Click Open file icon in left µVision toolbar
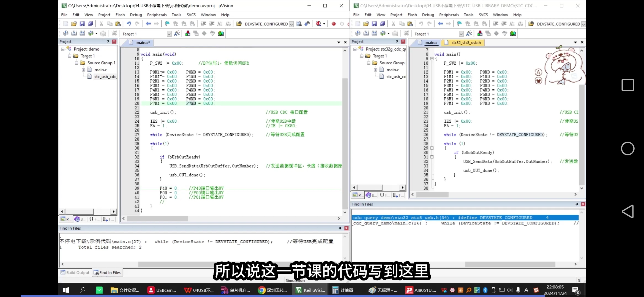This screenshot has height=297, width=644. (74, 24)
